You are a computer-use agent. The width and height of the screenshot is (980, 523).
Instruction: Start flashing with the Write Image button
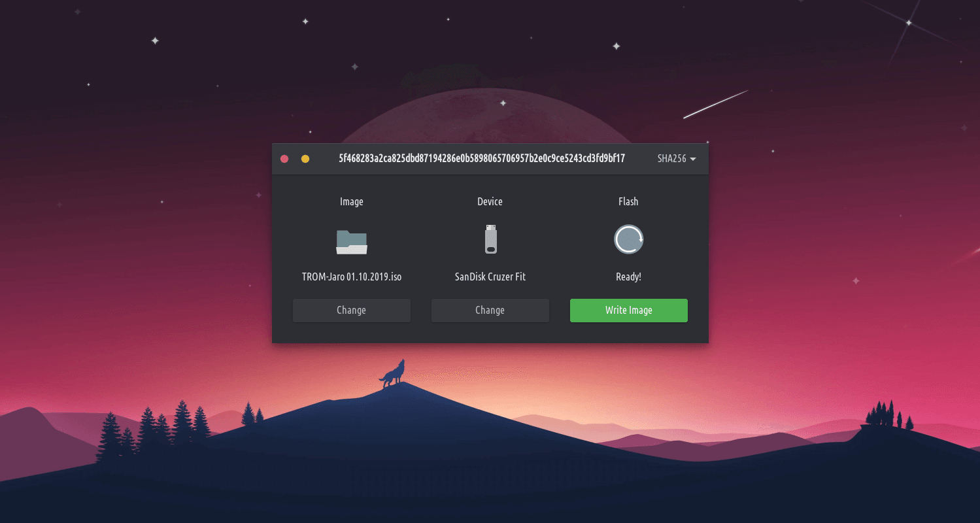pyautogui.click(x=628, y=311)
